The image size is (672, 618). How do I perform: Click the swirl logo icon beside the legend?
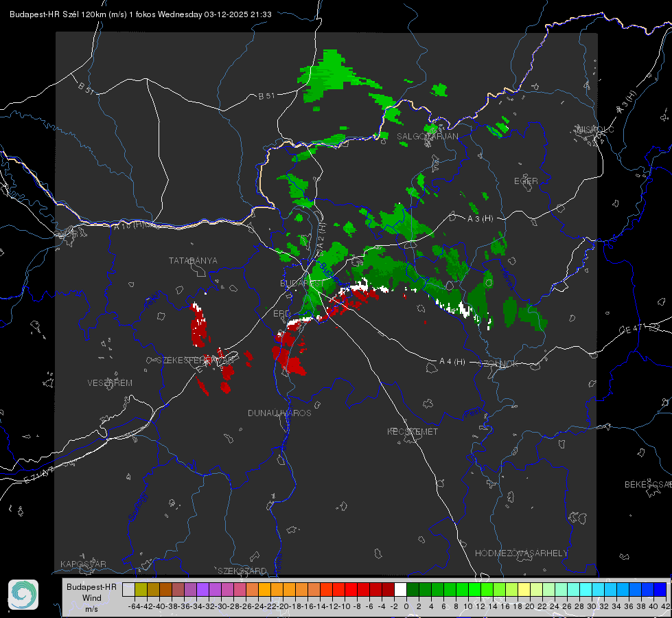pos(23,595)
